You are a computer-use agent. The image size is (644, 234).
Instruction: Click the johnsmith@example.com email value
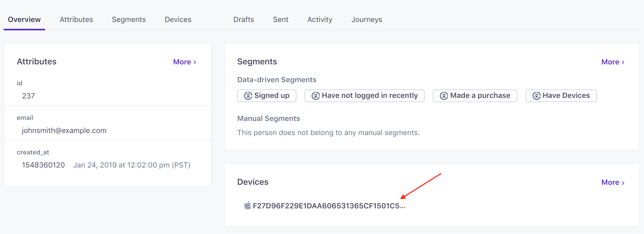(x=64, y=130)
